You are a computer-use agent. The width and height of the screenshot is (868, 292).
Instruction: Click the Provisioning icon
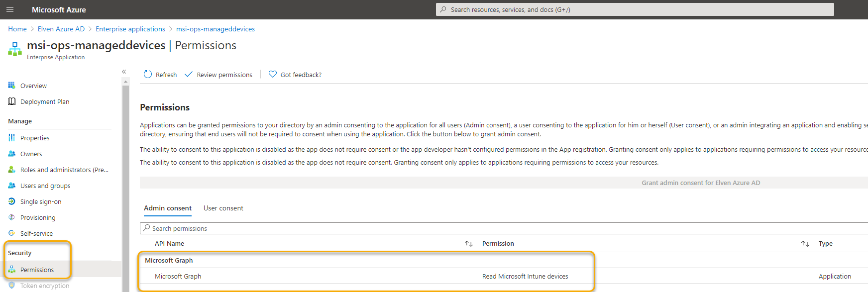pos(11,217)
